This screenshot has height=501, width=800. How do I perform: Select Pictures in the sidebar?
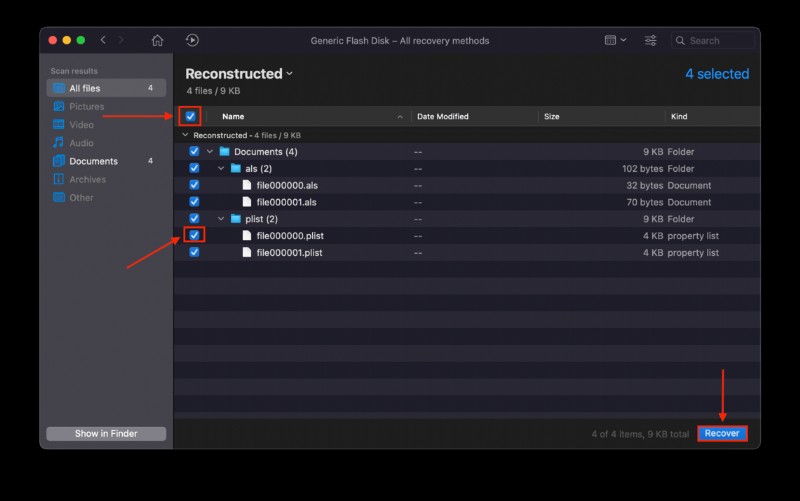(x=86, y=107)
